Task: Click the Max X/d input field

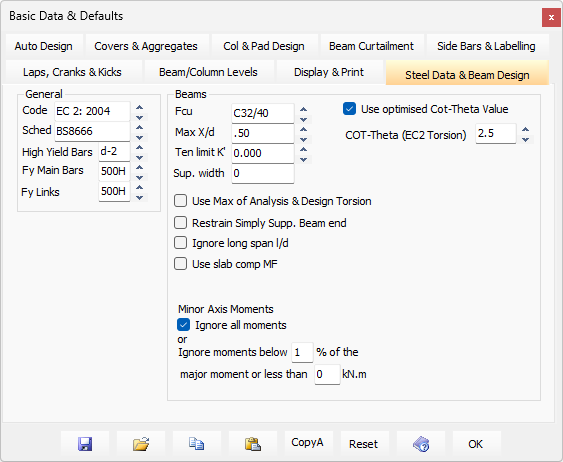Action: (x=263, y=134)
